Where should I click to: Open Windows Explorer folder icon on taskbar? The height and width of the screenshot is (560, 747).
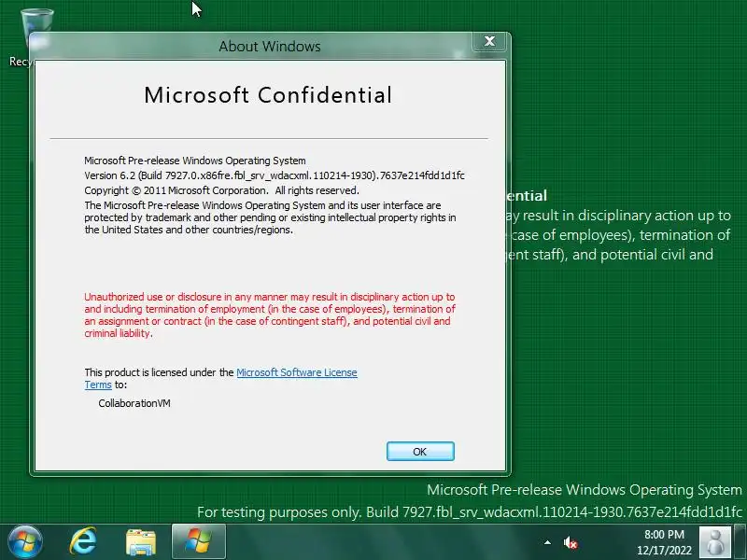tap(141, 542)
